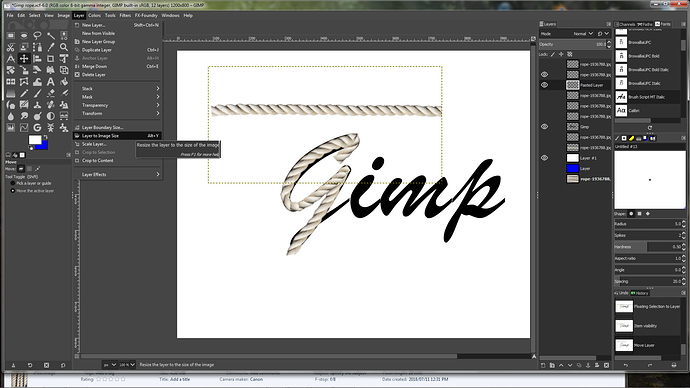Image resolution: width=690 pixels, height=388 pixels.
Task: Select the Smudge tool
Action: pos(24,116)
